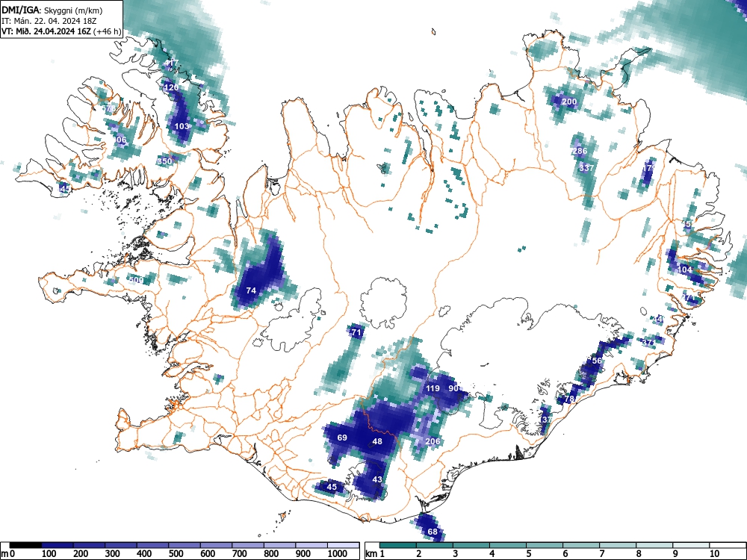Click the 'km 1' label on the legend

pyautogui.click(x=375, y=554)
